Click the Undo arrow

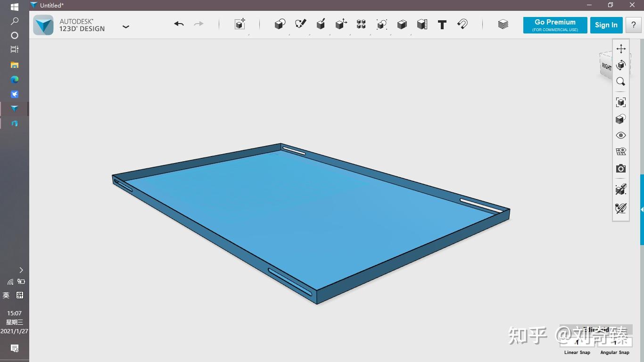179,24
